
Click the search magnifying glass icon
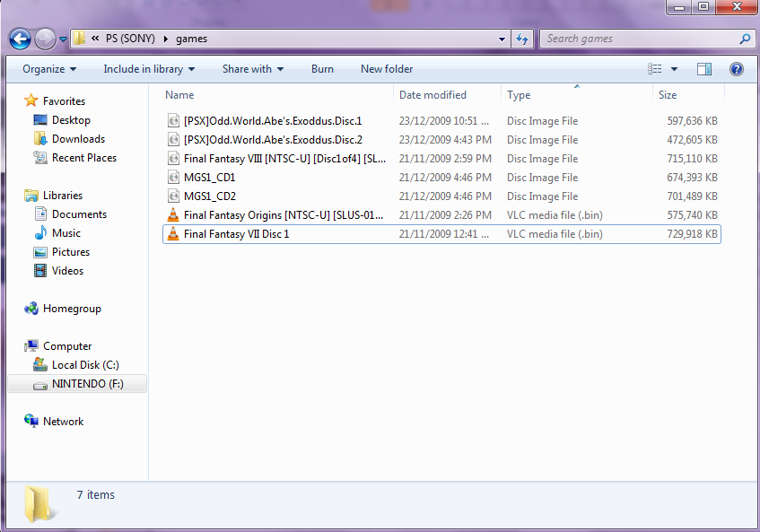point(745,39)
